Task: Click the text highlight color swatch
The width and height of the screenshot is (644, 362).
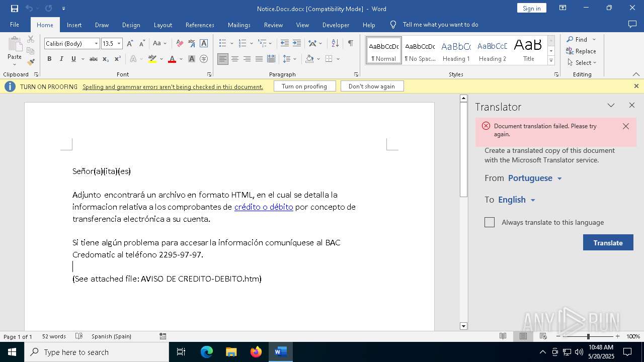Action: tap(153, 59)
